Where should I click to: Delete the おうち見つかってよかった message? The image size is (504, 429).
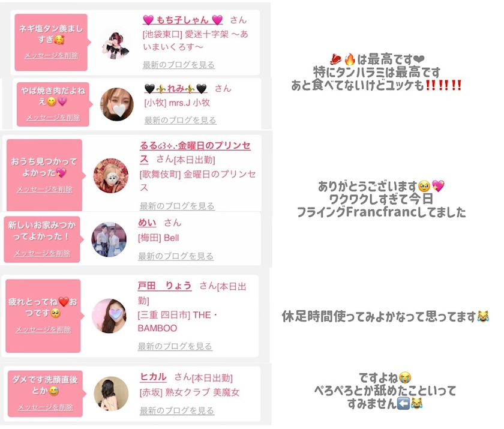pos(44,190)
